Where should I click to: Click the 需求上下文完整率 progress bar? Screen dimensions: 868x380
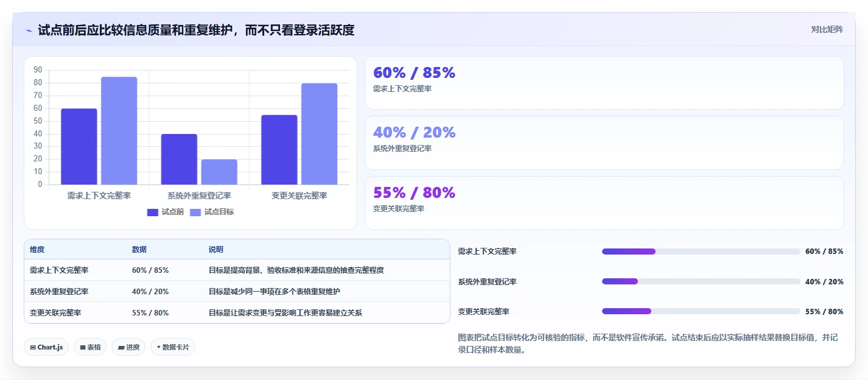pos(701,252)
